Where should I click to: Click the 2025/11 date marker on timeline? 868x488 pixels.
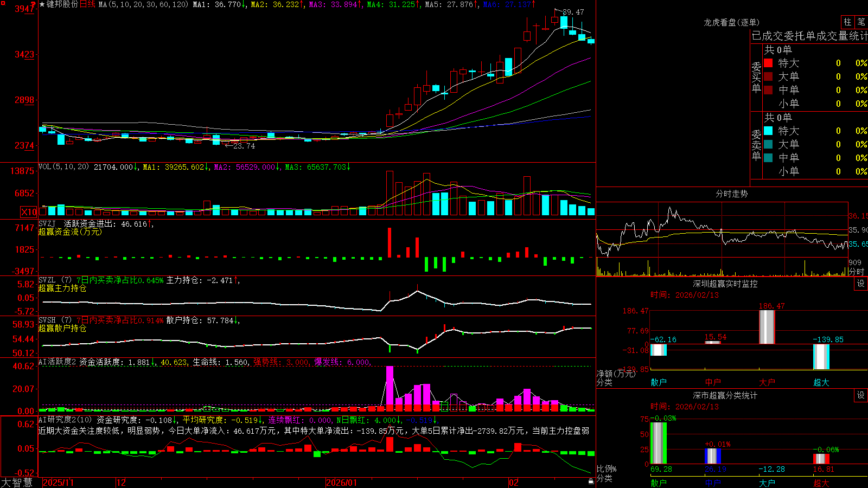point(58,483)
